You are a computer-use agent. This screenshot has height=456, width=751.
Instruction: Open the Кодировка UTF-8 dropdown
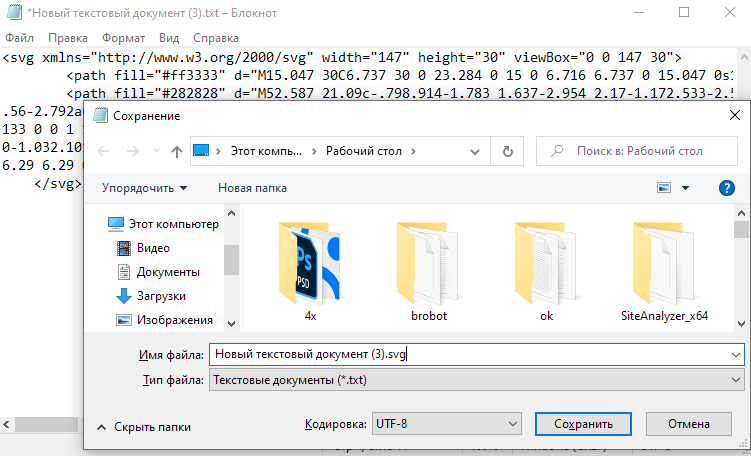coord(446,424)
